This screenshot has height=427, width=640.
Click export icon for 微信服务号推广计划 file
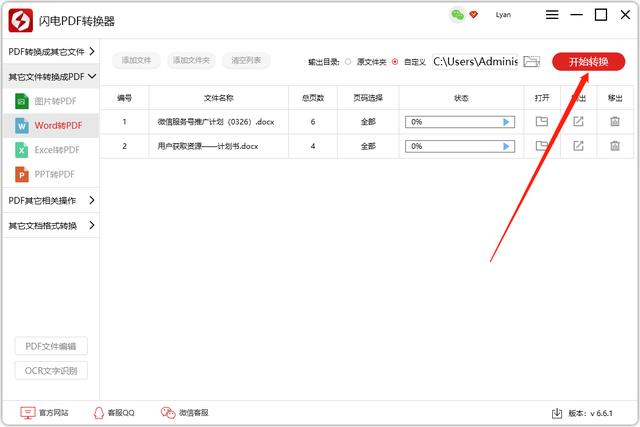tap(578, 121)
